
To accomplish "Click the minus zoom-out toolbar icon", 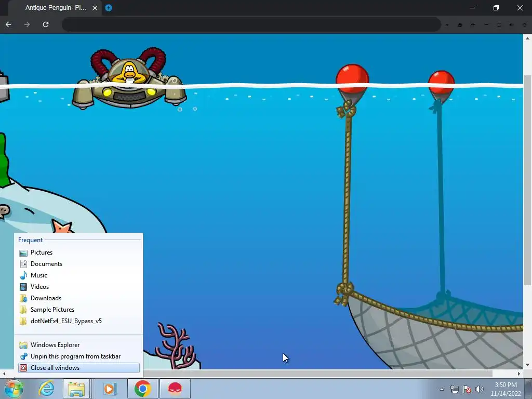I will [x=486, y=25].
